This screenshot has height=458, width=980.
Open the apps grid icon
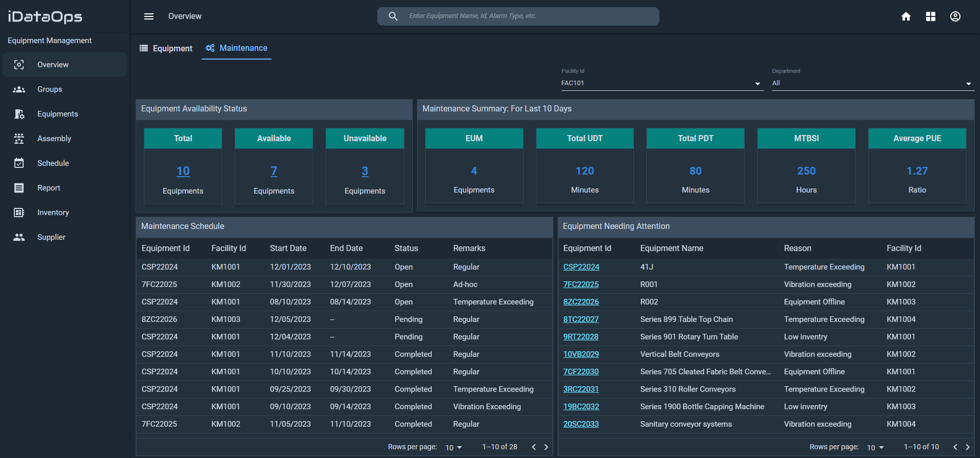[931, 16]
